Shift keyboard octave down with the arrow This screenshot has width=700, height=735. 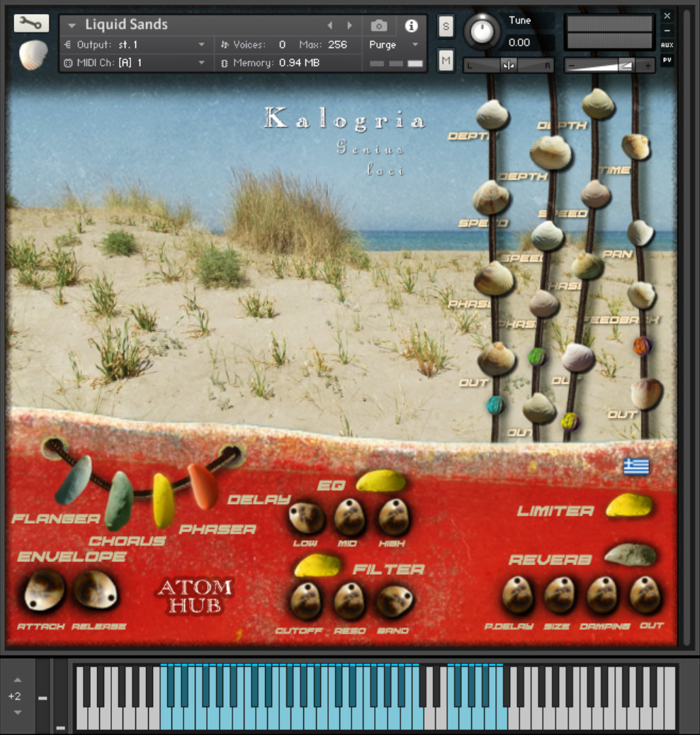coord(17,712)
